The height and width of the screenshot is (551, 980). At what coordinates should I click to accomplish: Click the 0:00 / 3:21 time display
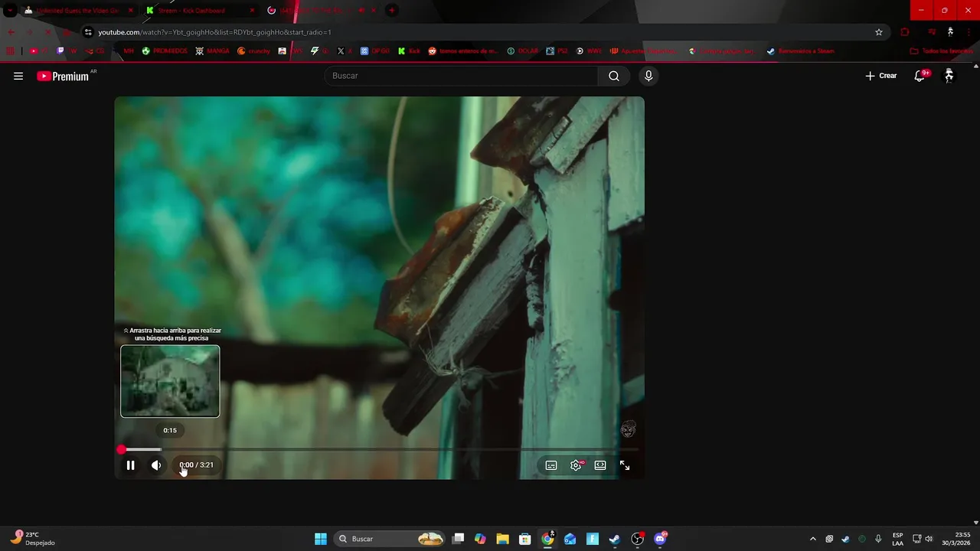pos(197,465)
